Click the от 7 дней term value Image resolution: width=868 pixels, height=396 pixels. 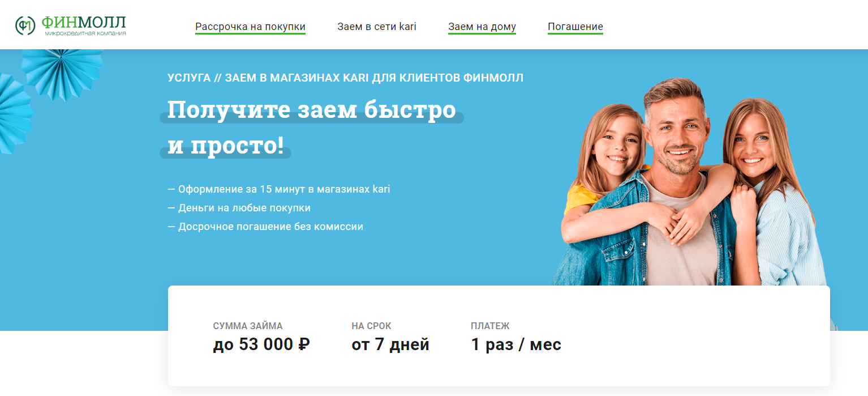pyautogui.click(x=390, y=344)
